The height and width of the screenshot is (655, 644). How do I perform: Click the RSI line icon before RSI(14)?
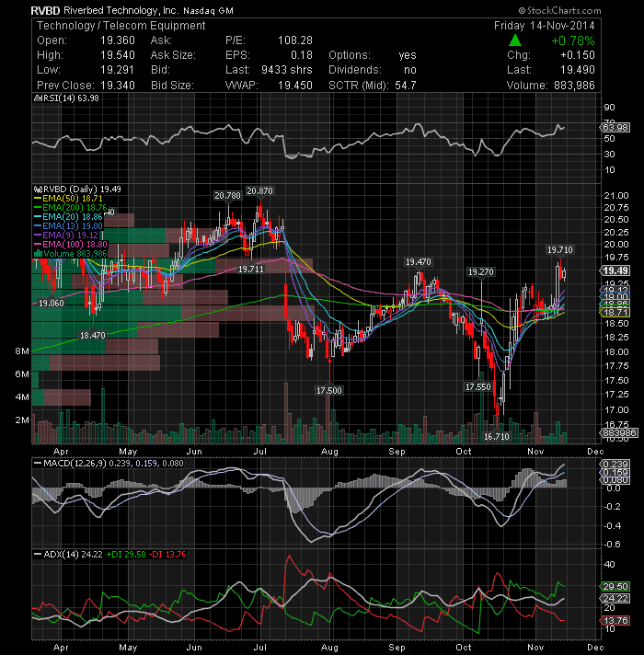pos(38,98)
